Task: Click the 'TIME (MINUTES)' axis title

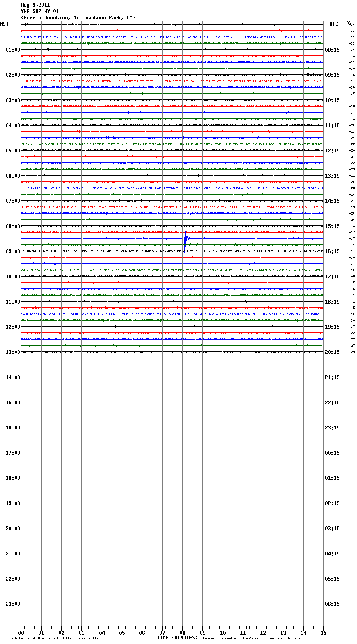Action: click(177, 638)
